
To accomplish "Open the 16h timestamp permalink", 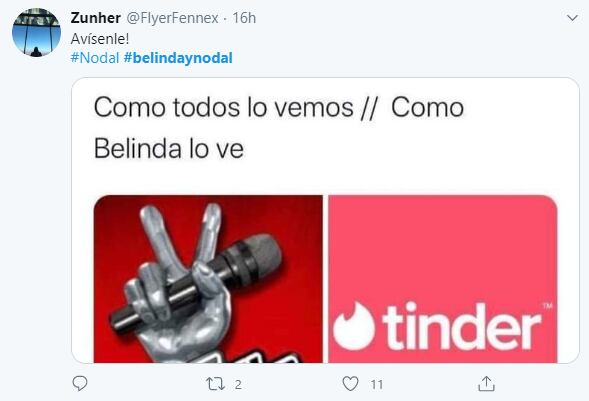I will click(244, 18).
